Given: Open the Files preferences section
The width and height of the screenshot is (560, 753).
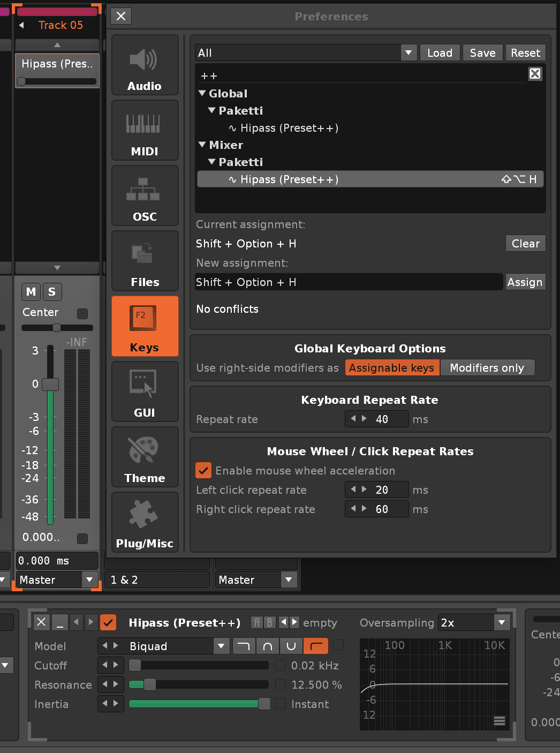Looking at the screenshot, I should tap(145, 261).
